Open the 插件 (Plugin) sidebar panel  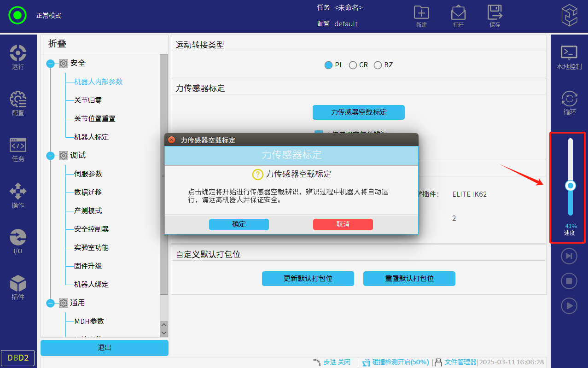18,287
